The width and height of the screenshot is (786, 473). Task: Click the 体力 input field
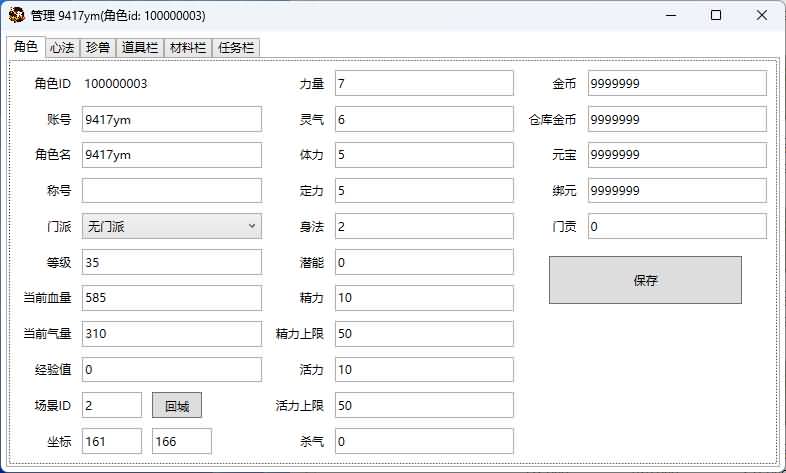(x=424, y=155)
